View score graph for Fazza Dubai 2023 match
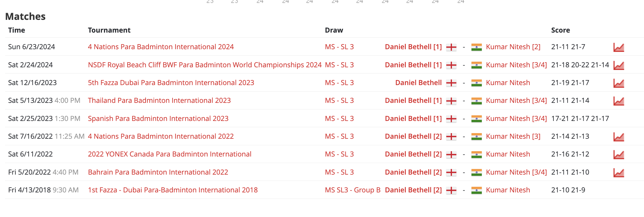The image size is (644, 217). 619,83
